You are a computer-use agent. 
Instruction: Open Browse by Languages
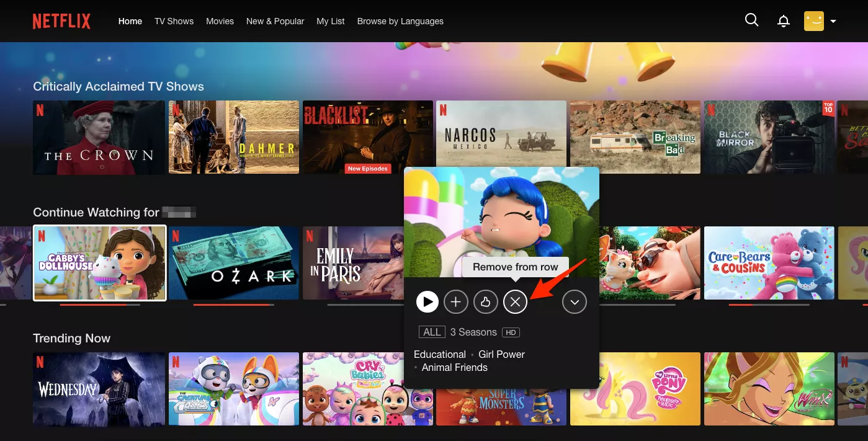pyautogui.click(x=400, y=21)
